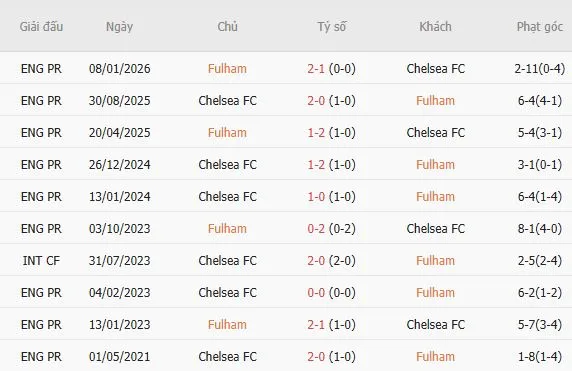Click the 01/05/2021 date cell
Viewport: 572px width, 371px height.
click(119, 357)
